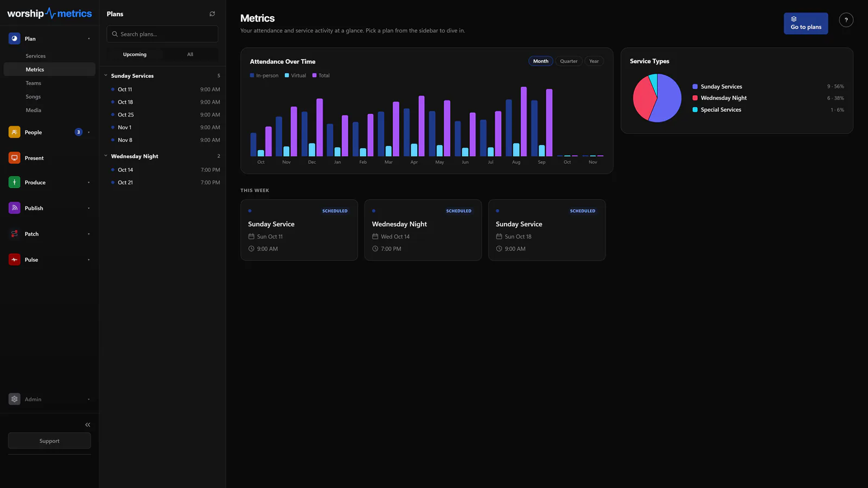This screenshot has width=868, height=488.
Task: Open the People module icon
Action: [x=15, y=132]
